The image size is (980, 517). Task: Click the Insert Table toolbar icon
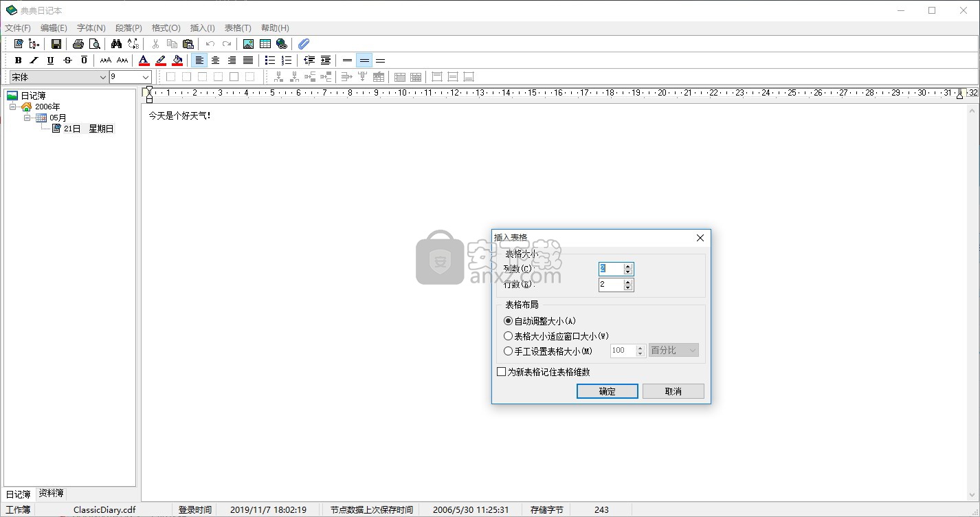coord(265,44)
